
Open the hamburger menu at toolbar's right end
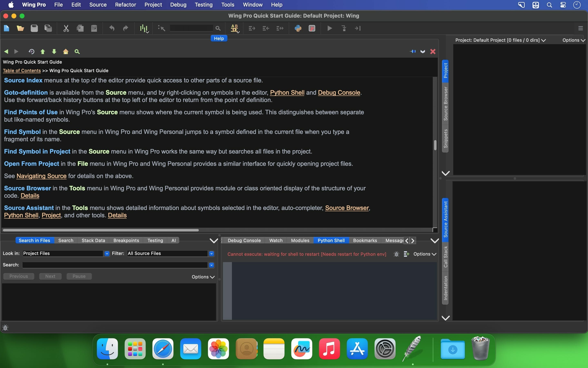(x=581, y=28)
